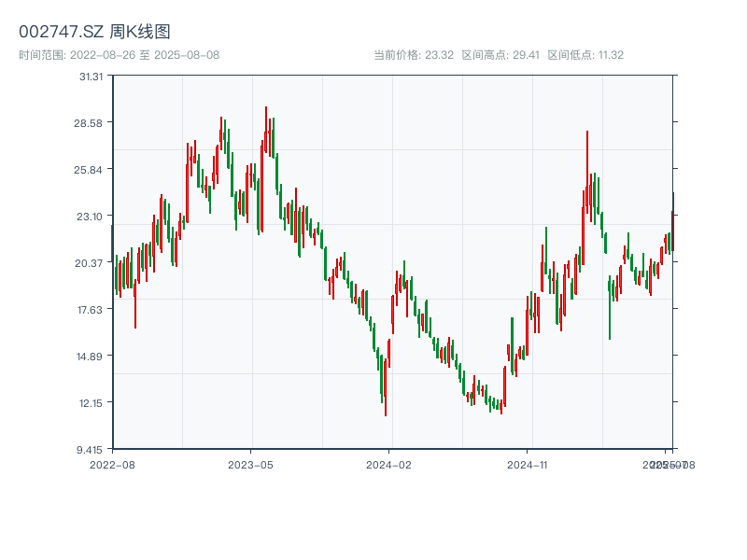
Task: Click the y-axis label 23.10
Action: click(x=90, y=217)
